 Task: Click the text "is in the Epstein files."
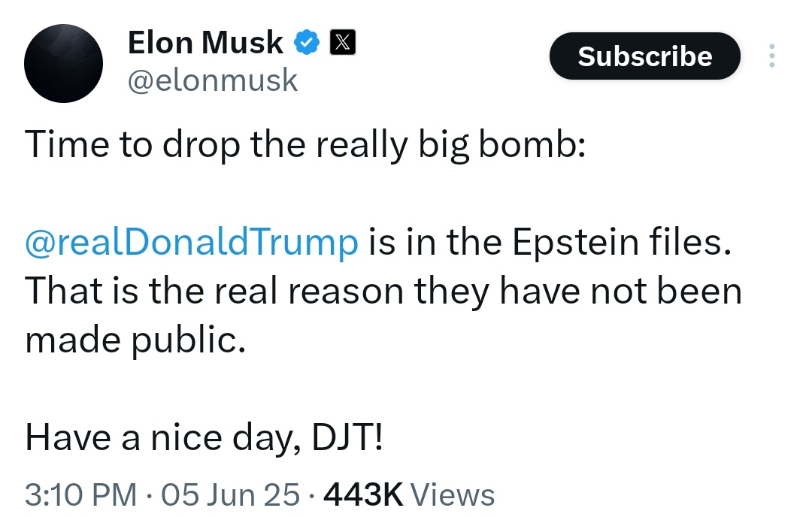549,243
